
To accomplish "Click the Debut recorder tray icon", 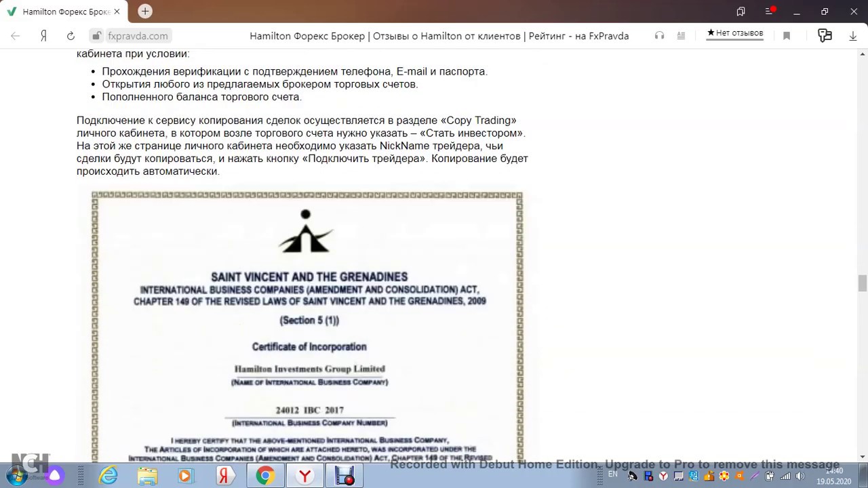I will (x=648, y=476).
